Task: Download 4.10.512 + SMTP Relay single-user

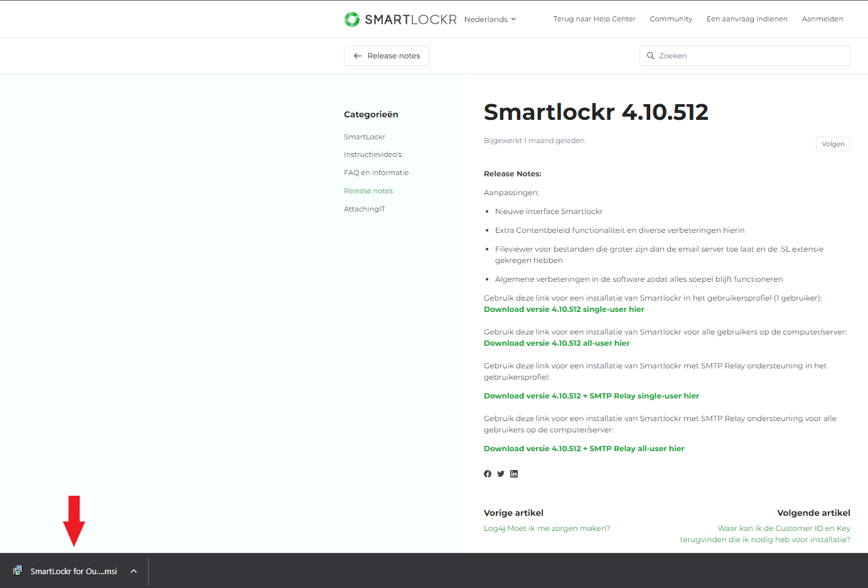Action: tap(591, 396)
